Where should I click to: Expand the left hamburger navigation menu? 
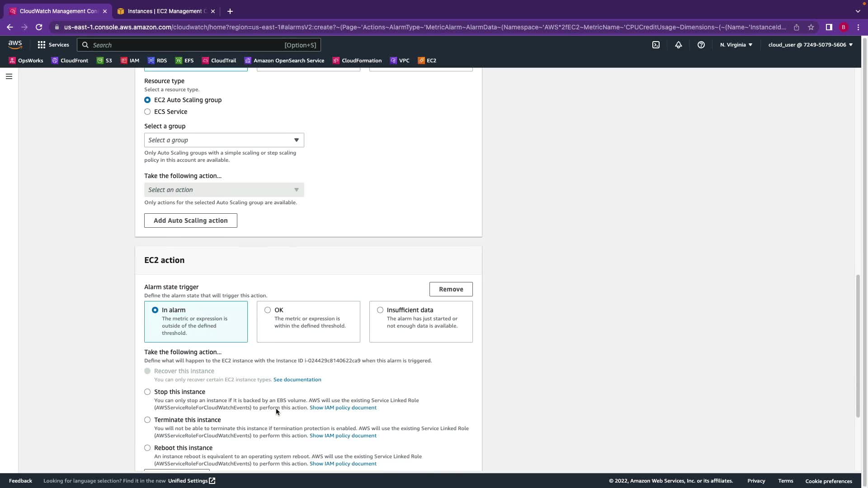click(9, 76)
